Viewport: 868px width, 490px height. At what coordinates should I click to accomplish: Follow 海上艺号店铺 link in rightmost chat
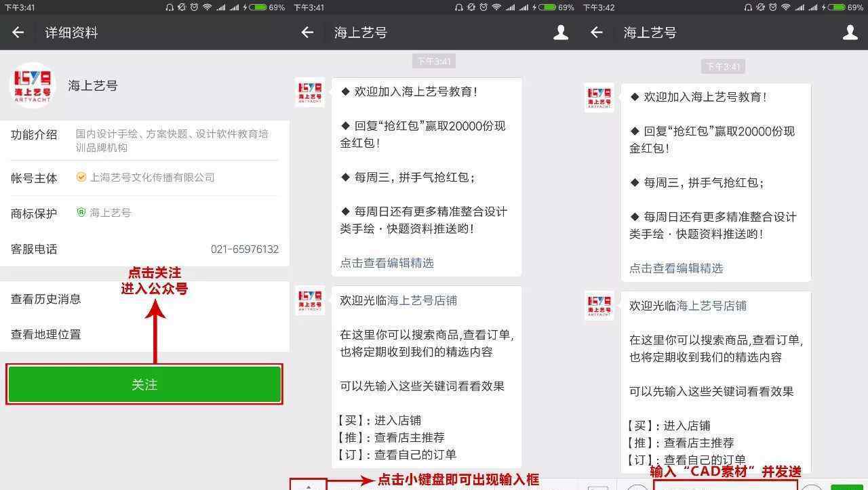[711, 306]
